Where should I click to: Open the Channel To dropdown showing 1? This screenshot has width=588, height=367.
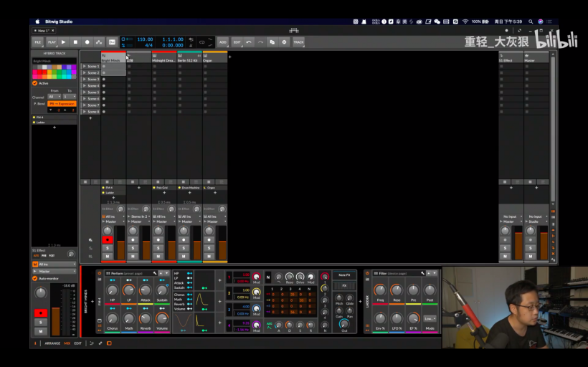70,97
